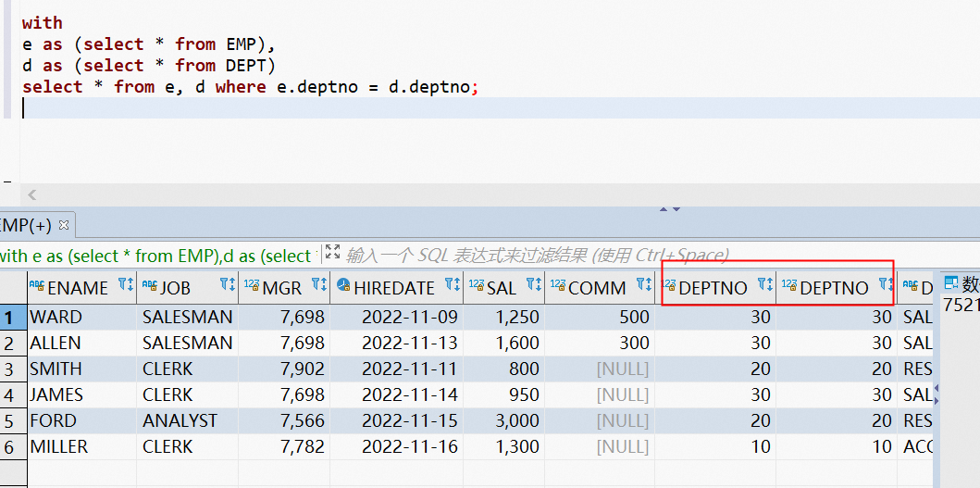Click the filter/sort icon on SAL column

click(533, 286)
